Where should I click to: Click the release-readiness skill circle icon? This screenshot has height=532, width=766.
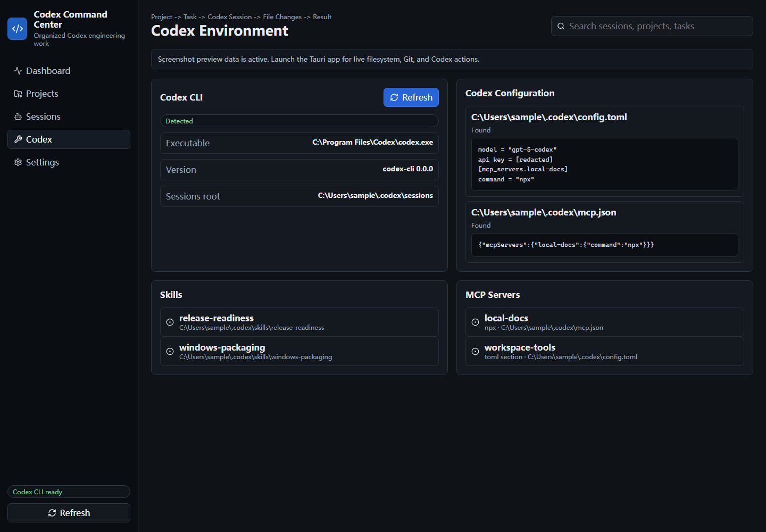pyautogui.click(x=170, y=322)
